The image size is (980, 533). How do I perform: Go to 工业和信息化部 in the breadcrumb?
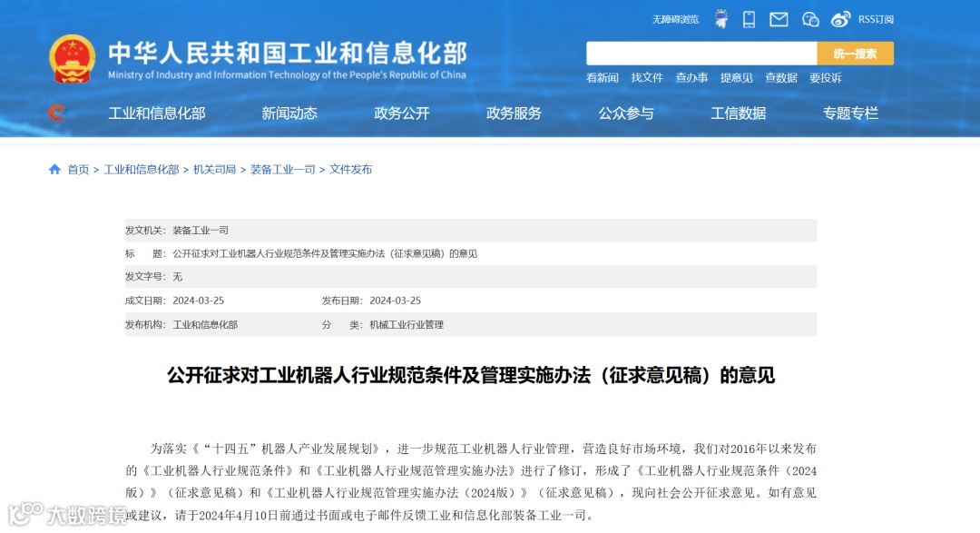coord(142,170)
